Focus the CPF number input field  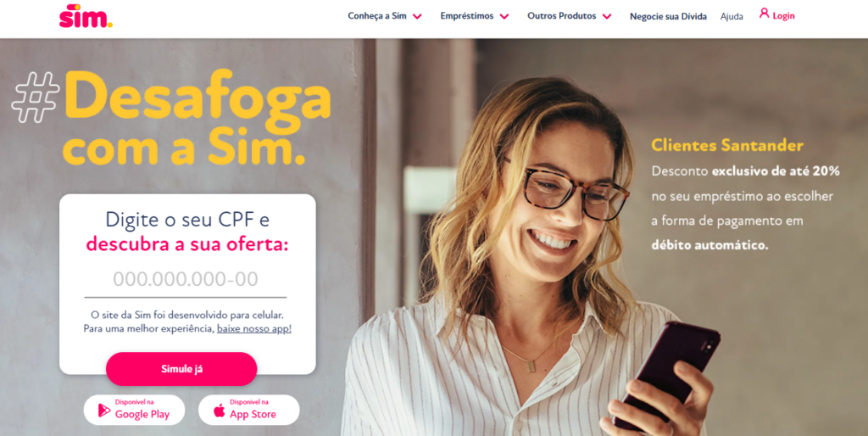tap(186, 280)
